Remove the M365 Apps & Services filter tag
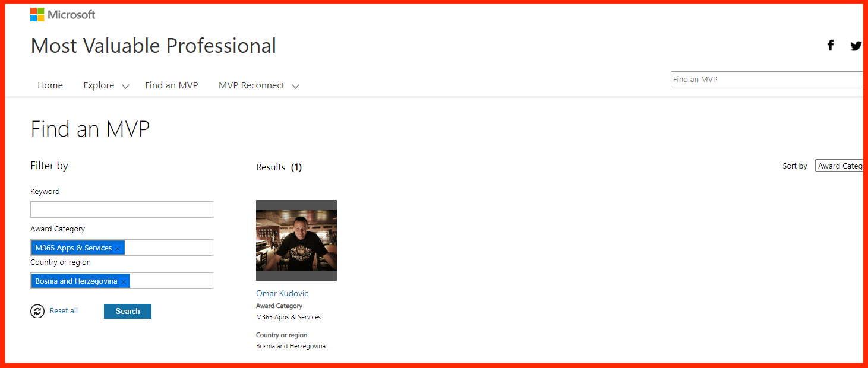 [118, 248]
